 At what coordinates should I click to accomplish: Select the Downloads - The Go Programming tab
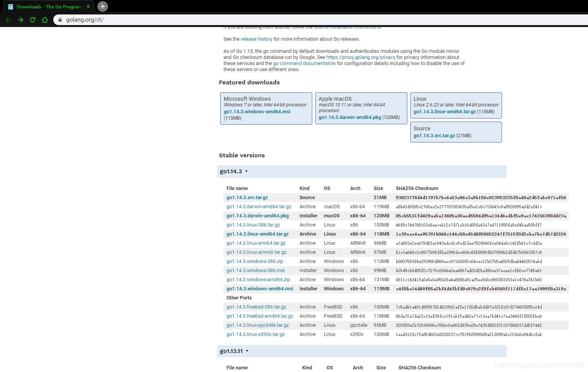point(49,7)
